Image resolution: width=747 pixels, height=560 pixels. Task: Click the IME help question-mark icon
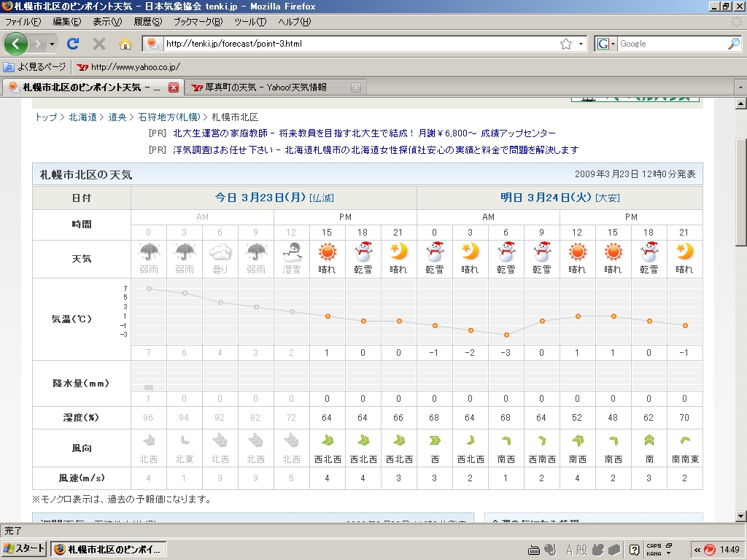point(634,550)
